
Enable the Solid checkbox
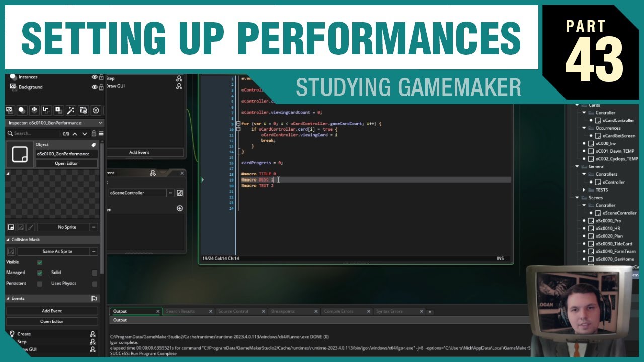(94, 273)
